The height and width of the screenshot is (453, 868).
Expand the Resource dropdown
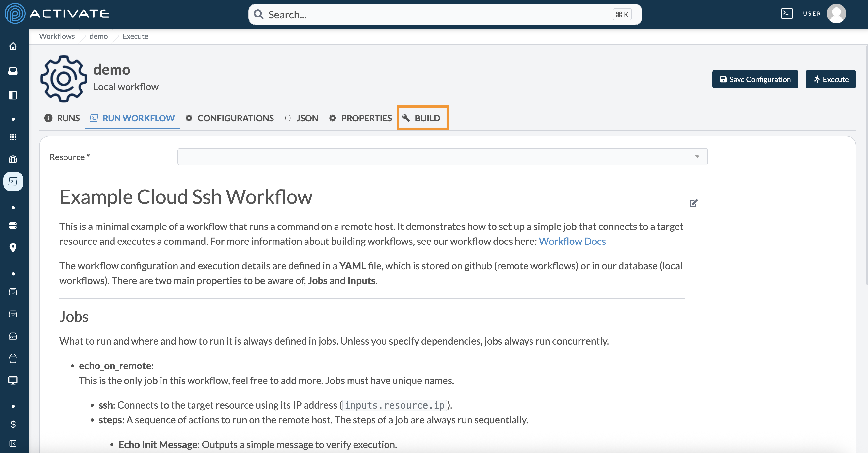tap(442, 157)
